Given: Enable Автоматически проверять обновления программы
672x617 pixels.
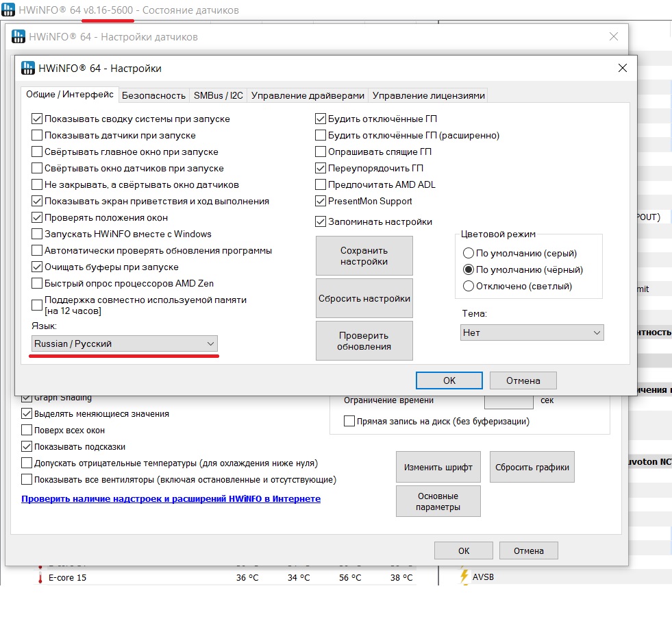Looking at the screenshot, I should 37,250.
